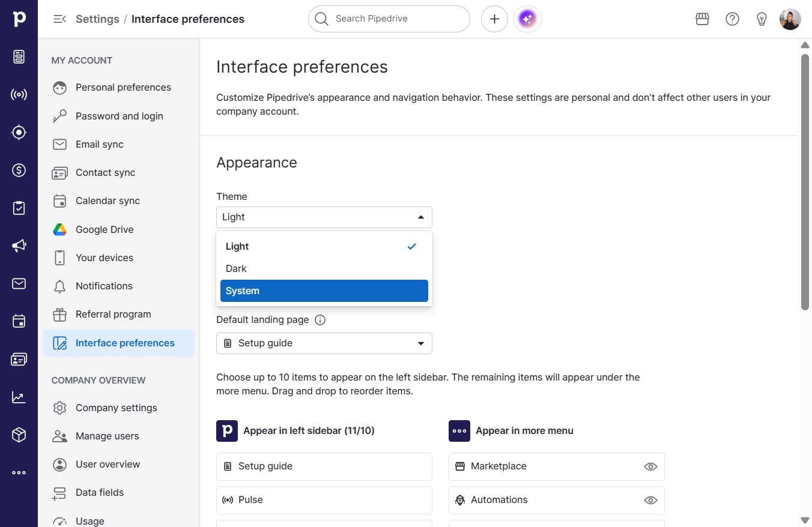The width and height of the screenshot is (812, 527).
Task: Open Google Drive settings
Action: pos(119,229)
